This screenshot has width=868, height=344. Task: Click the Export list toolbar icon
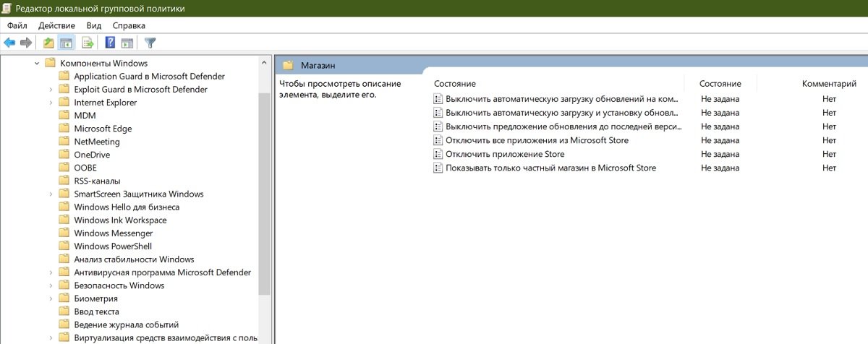pyautogui.click(x=88, y=43)
